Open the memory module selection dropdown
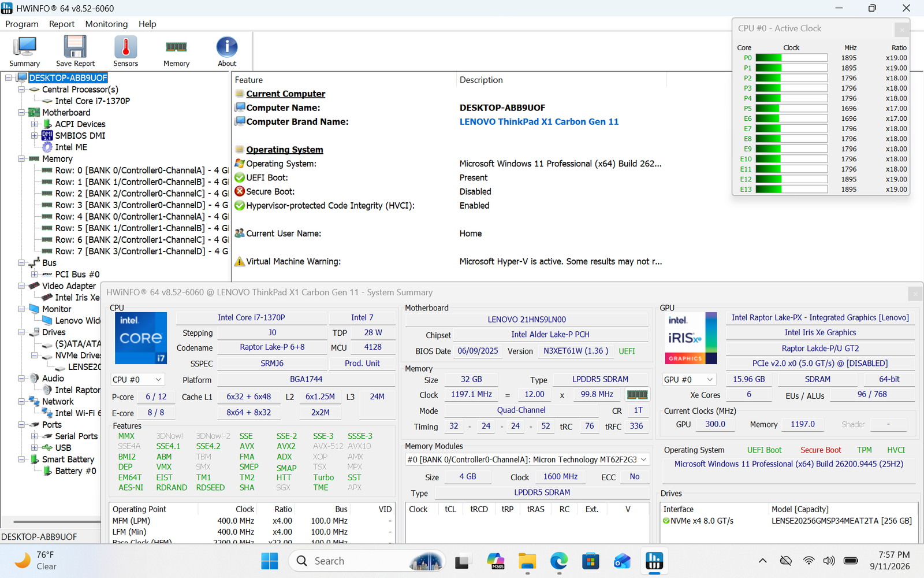This screenshot has width=924, height=578. coord(528,460)
